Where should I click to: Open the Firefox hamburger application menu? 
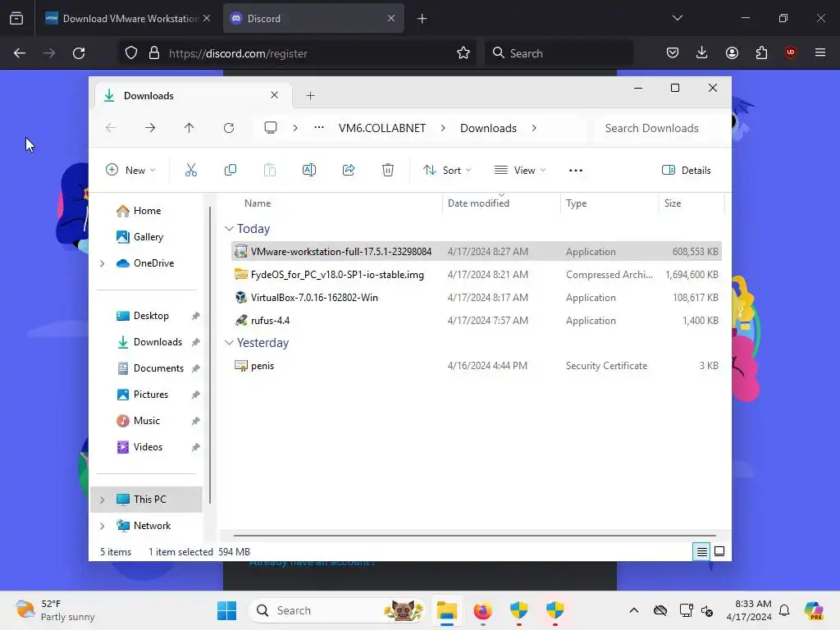click(x=820, y=52)
